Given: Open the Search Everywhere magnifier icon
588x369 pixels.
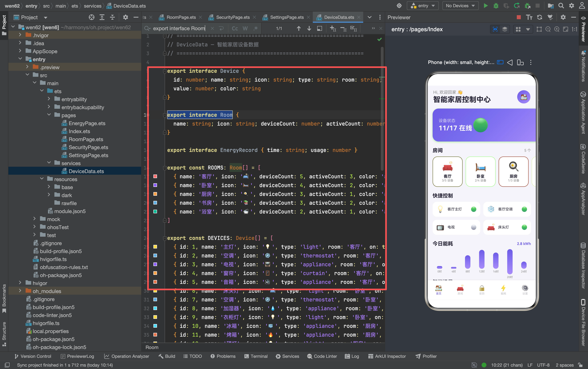Looking at the screenshot, I should [561, 6].
